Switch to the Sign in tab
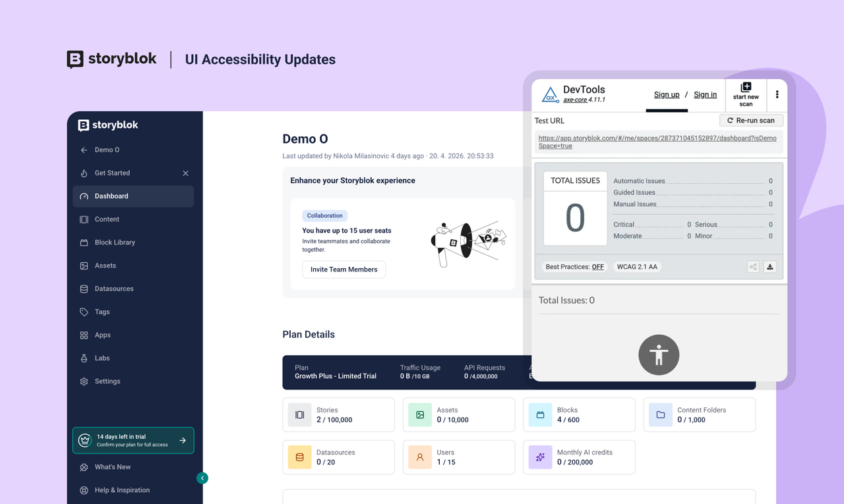Image resolution: width=844 pixels, height=504 pixels. 705,94
